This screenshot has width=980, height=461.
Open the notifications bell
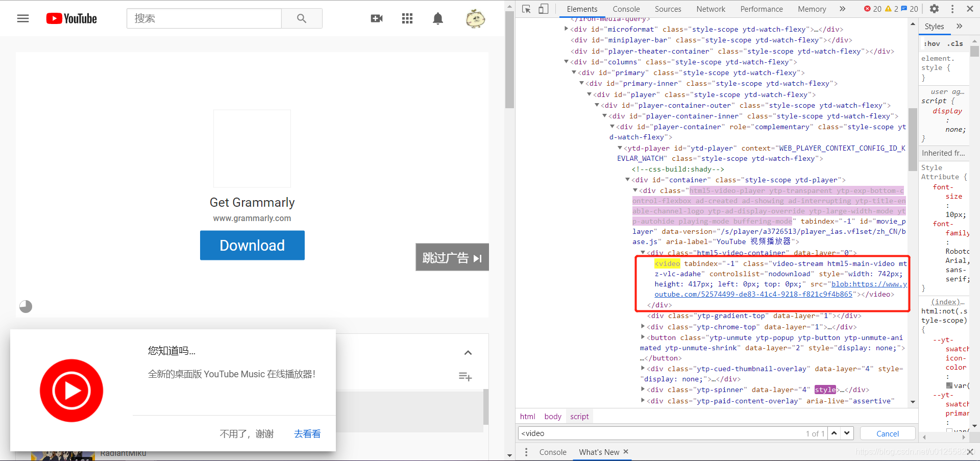click(x=438, y=18)
